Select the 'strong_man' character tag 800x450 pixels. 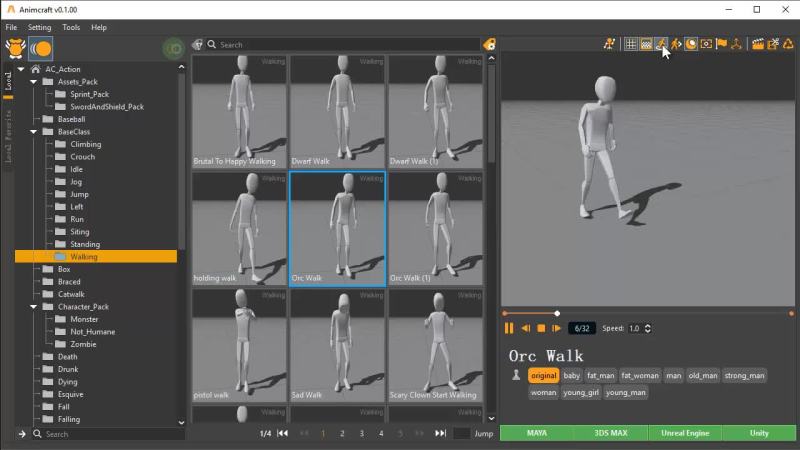(744, 376)
